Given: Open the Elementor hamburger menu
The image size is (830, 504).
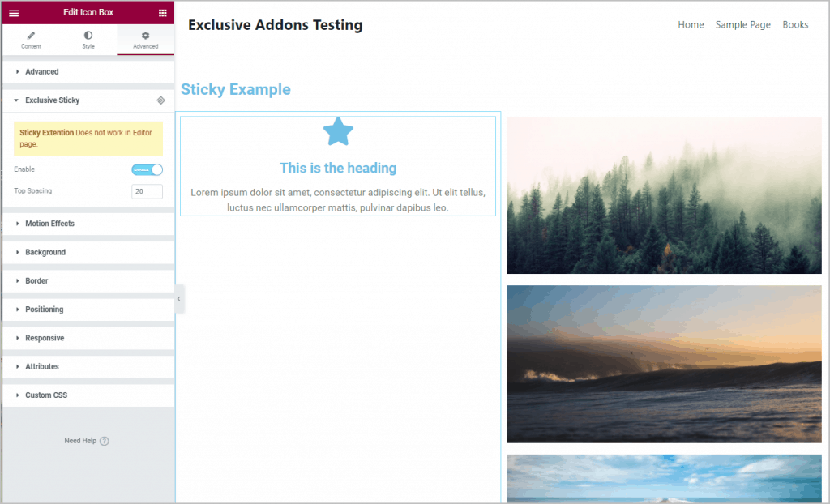Looking at the screenshot, I should 14,12.
